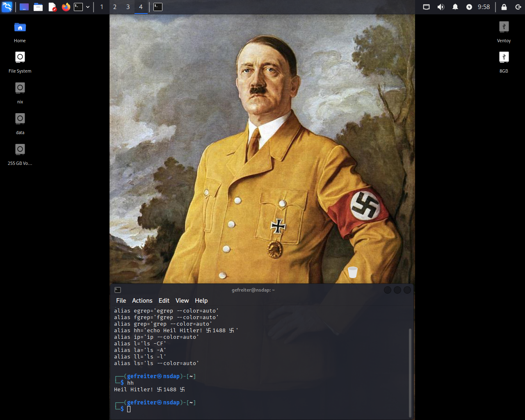
Task: Select the Trash icon on the desktop
Action: (353, 272)
